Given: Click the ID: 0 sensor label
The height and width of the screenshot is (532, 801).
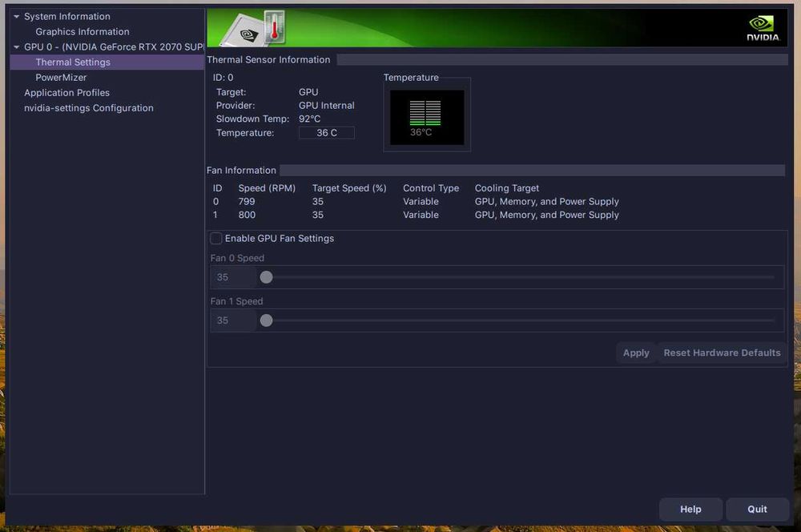Looking at the screenshot, I should click(223, 78).
